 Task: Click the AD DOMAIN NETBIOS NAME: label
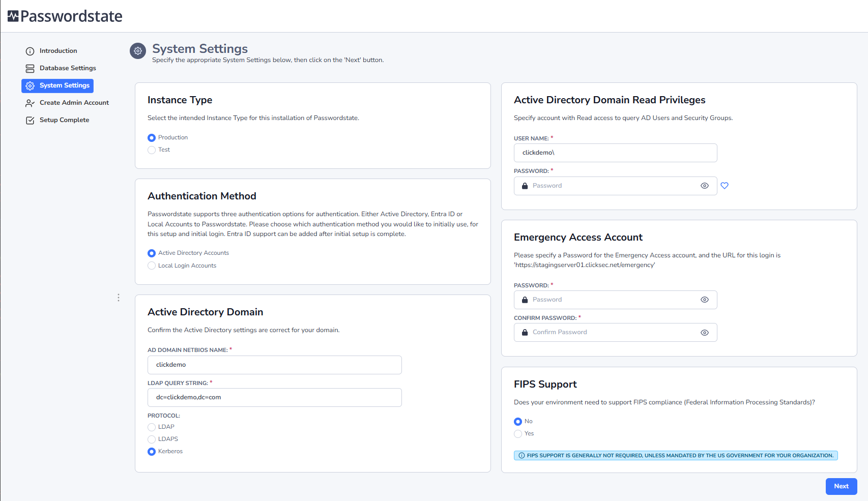(x=188, y=350)
